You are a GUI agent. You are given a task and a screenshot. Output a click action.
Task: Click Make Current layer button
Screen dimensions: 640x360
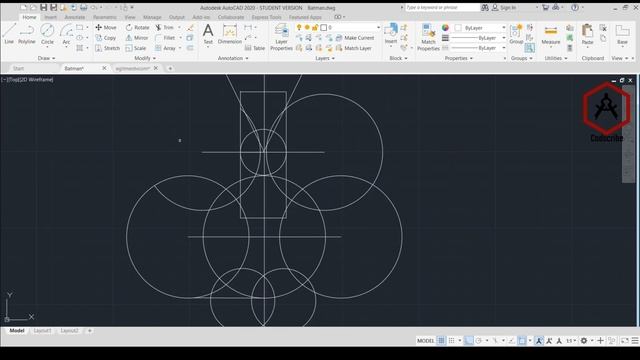[355, 38]
